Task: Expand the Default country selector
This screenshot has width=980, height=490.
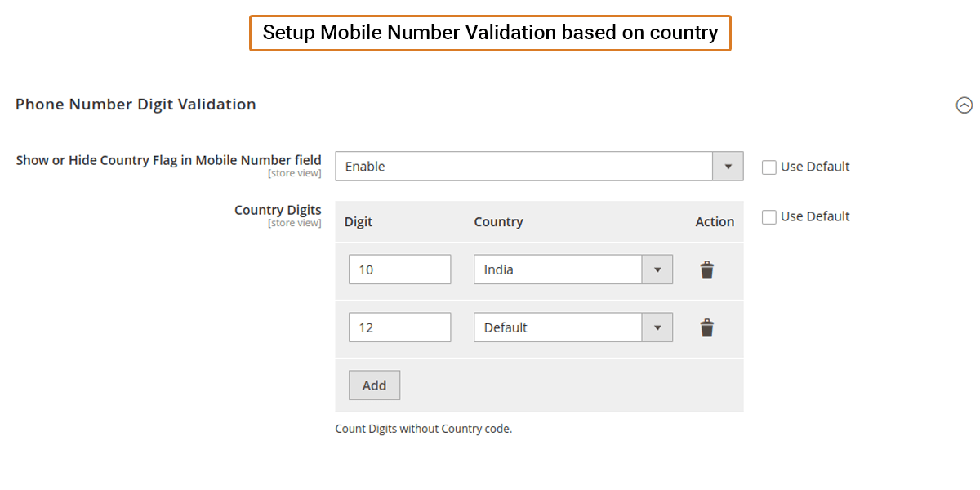Action: coord(572,327)
